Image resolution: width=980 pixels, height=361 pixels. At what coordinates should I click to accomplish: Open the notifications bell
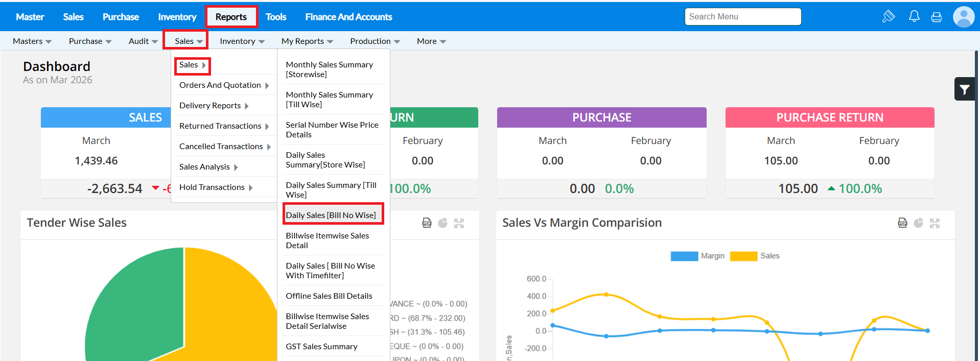coord(914,16)
